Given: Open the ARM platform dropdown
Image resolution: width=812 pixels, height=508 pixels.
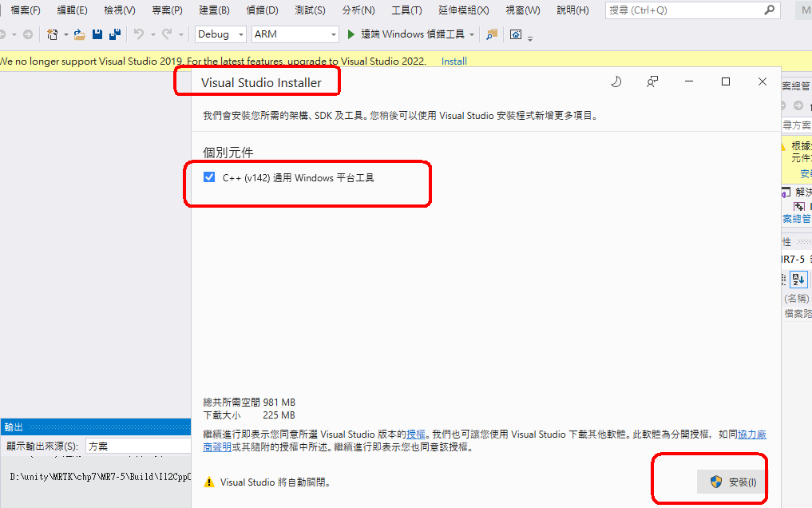Looking at the screenshot, I should 295,34.
